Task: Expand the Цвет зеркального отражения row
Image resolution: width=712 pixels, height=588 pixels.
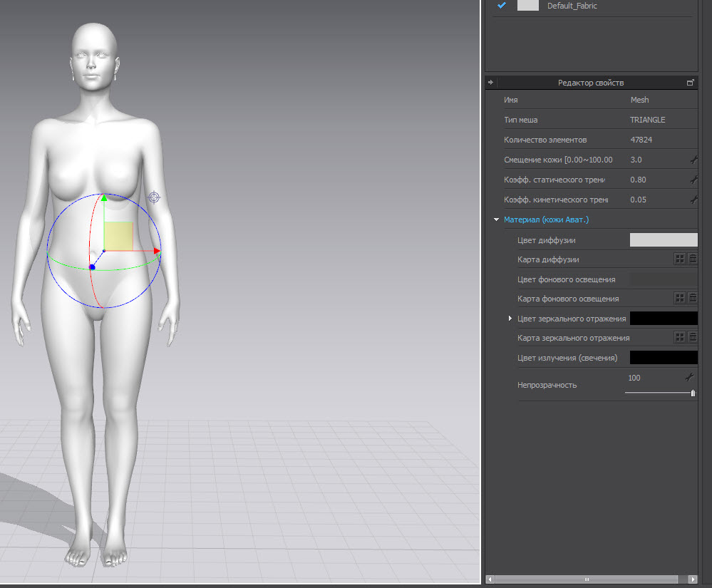Action: pyautogui.click(x=510, y=319)
